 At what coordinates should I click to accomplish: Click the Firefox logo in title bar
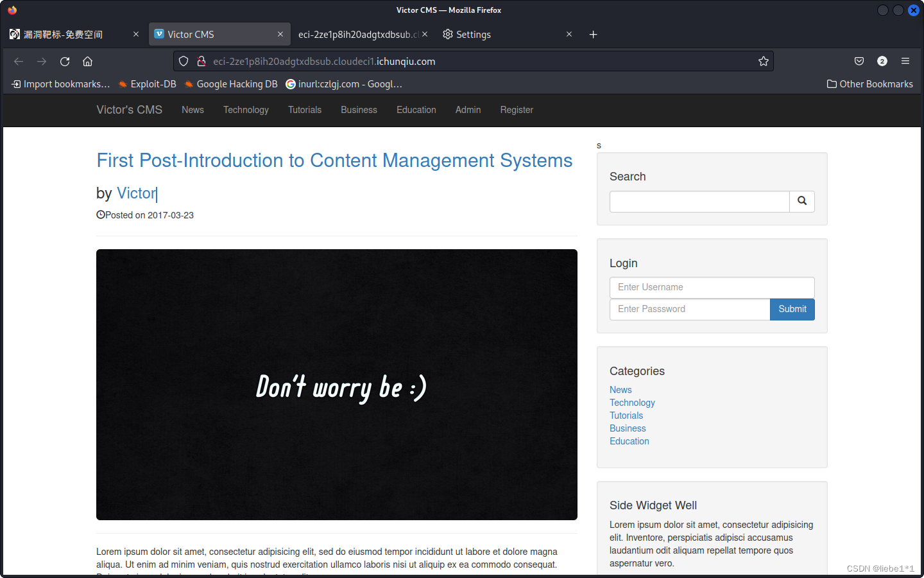click(x=12, y=10)
